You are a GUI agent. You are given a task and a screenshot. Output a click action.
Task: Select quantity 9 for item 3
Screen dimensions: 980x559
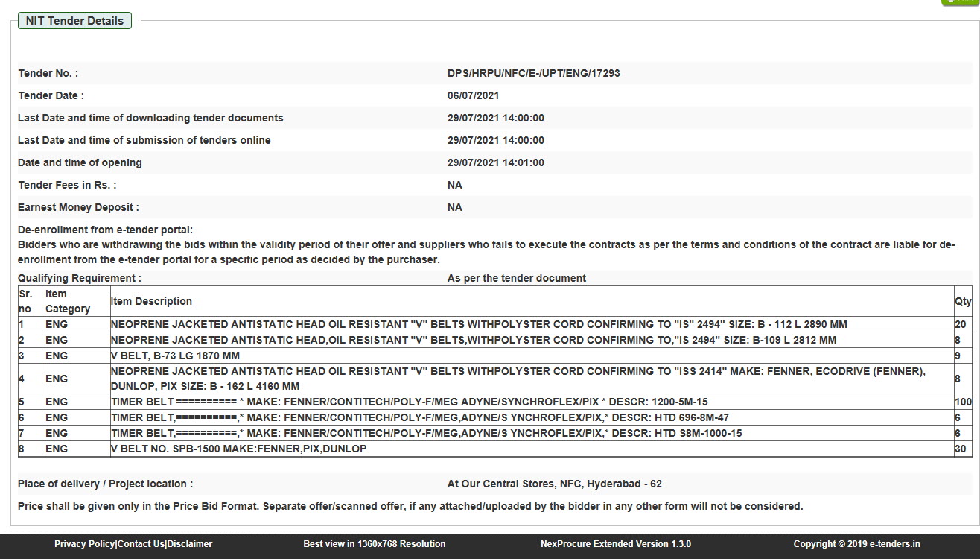[x=958, y=356]
